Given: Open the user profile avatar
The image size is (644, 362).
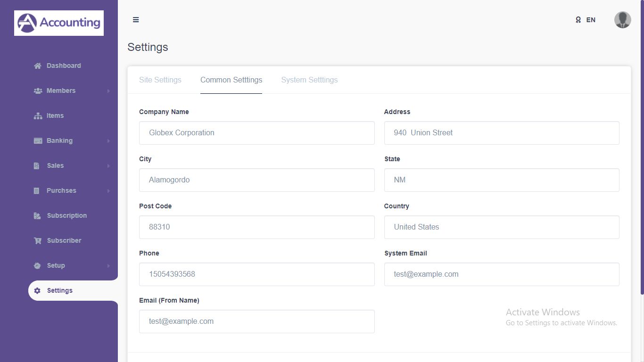Looking at the screenshot, I should click(622, 20).
